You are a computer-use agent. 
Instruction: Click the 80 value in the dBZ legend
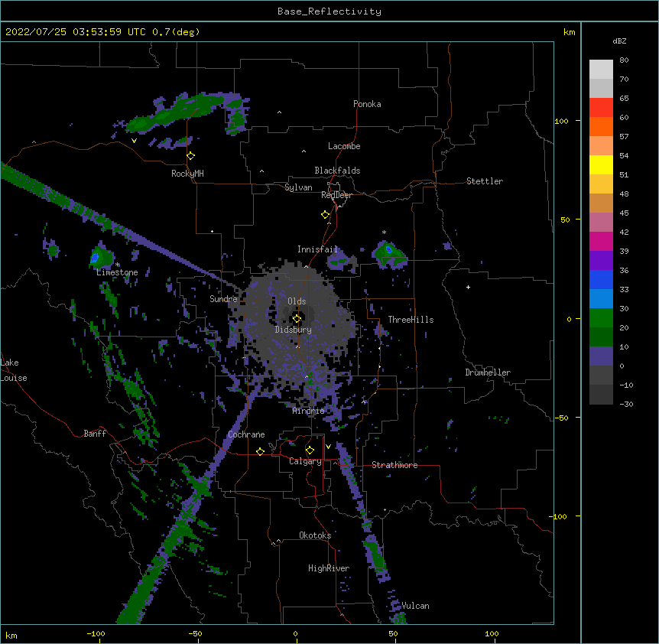[624, 60]
